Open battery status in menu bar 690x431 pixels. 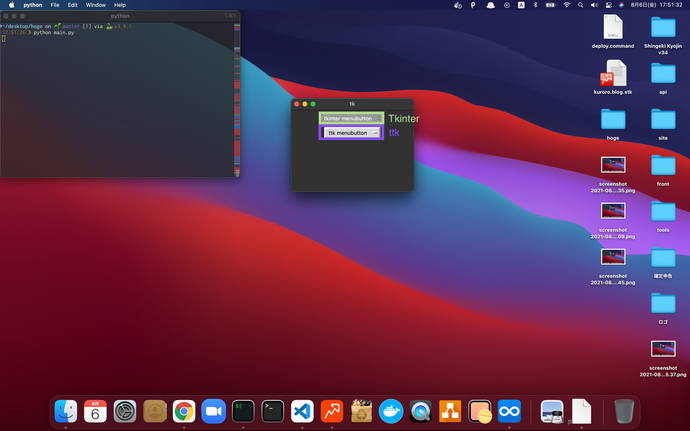tap(551, 5)
